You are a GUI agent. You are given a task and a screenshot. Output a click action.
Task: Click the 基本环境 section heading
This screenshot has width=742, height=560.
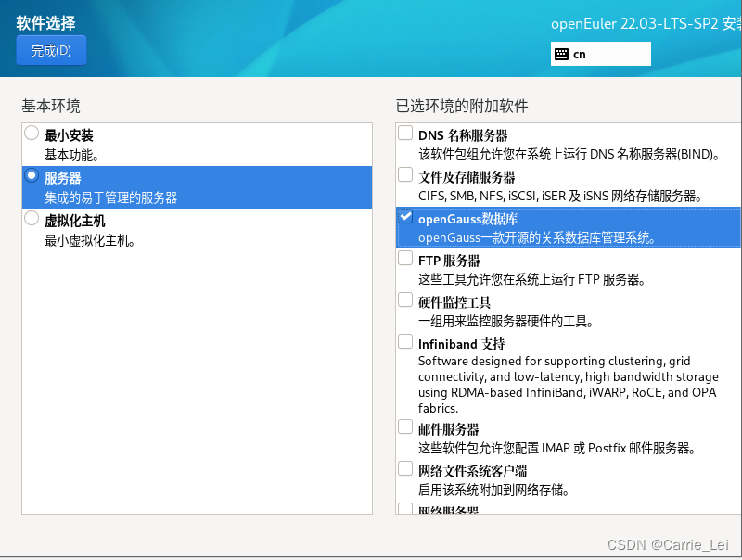[51, 106]
